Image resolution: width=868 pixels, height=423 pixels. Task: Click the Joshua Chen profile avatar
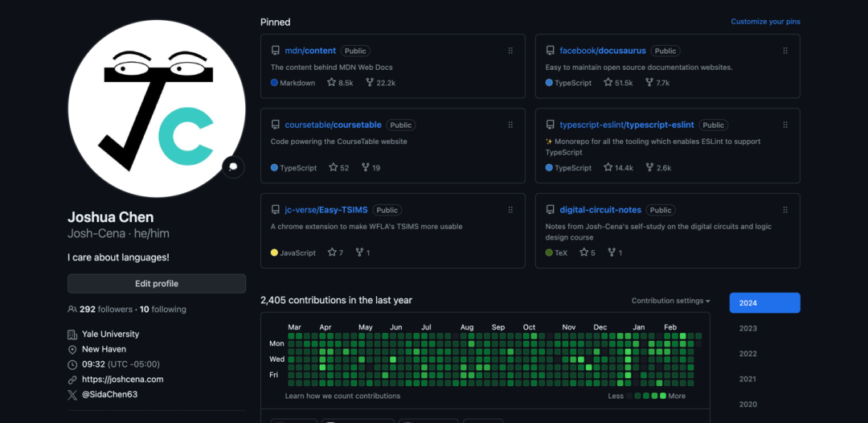click(157, 109)
